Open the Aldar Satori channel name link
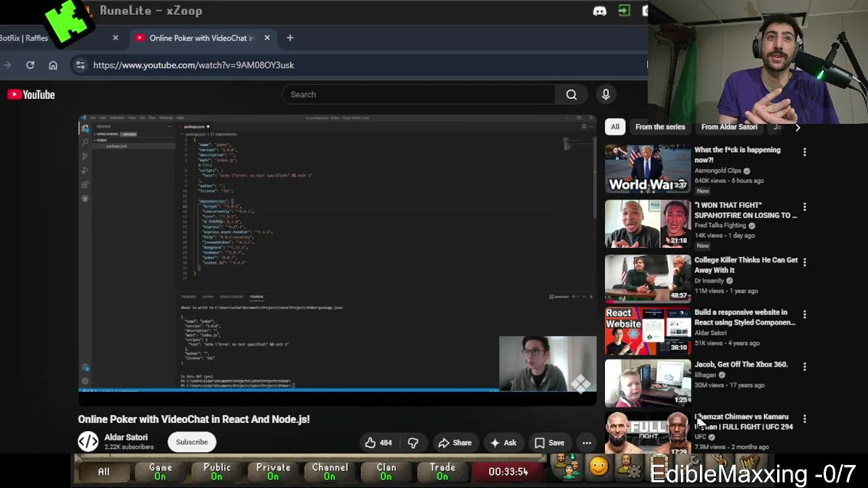The width and height of the screenshot is (868, 488). tap(126, 437)
